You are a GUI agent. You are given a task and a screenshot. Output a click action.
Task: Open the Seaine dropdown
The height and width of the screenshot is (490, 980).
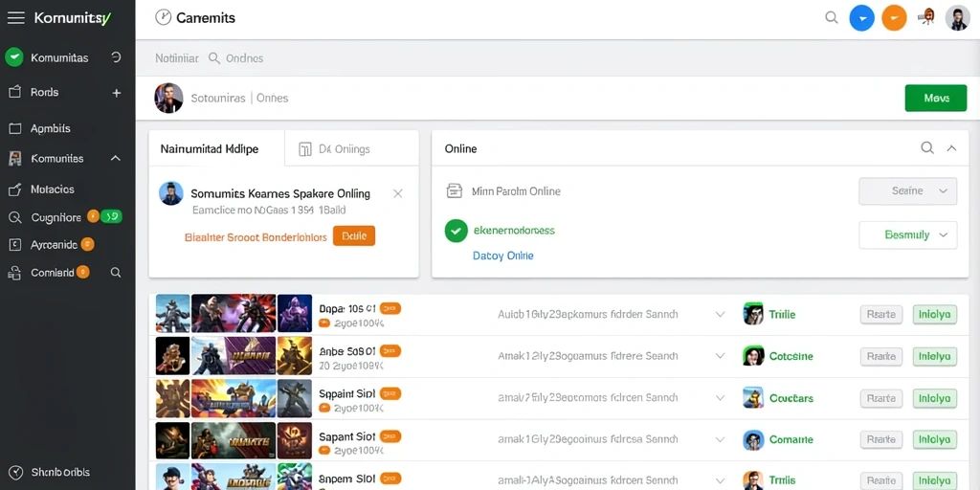click(907, 191)
